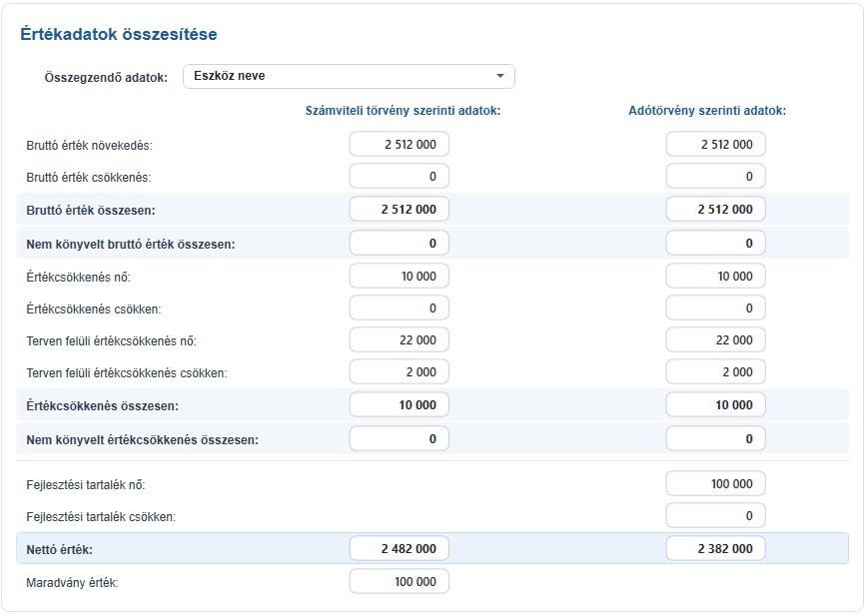Click the 'Nettó érték:' label
The image size is (868, 615).
59,550
